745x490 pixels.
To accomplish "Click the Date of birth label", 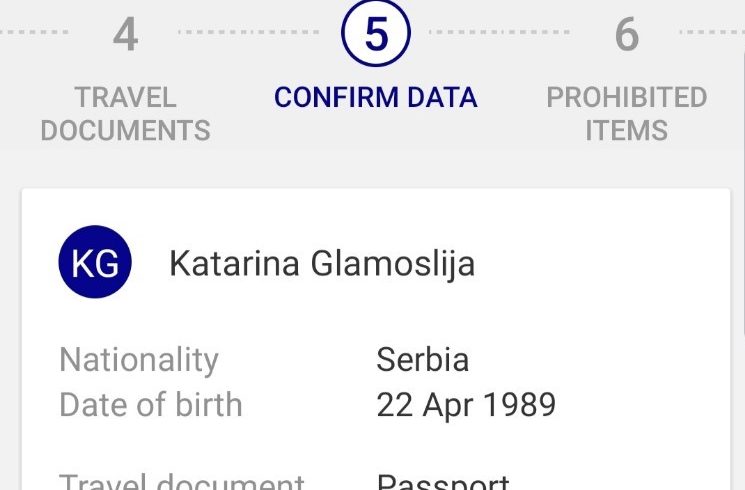I will click(151, 404).
